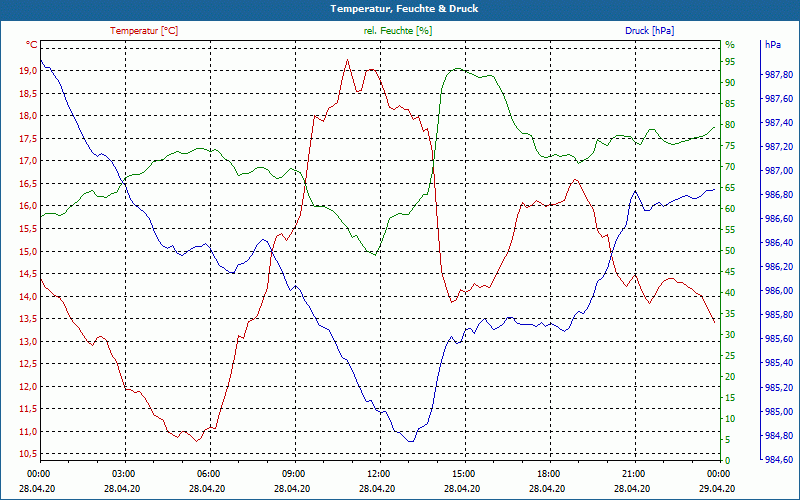Click the green "50" humidity axis label
Screen dimensions: 800x500
pyautogui.click(x=730, y=251)
